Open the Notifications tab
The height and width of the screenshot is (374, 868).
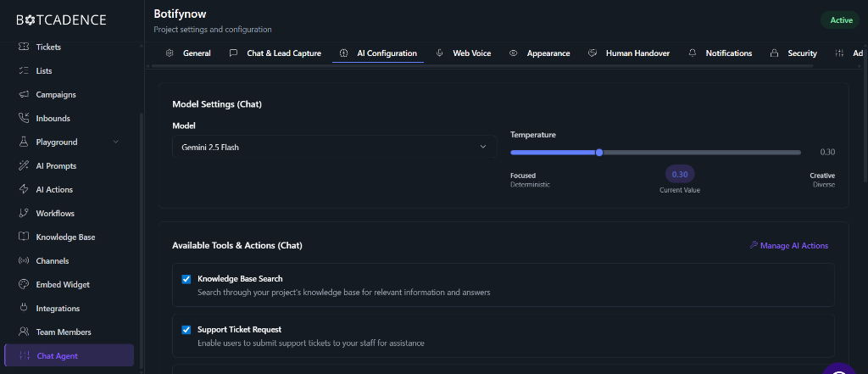pyautogui.click(x=721, y=53)
